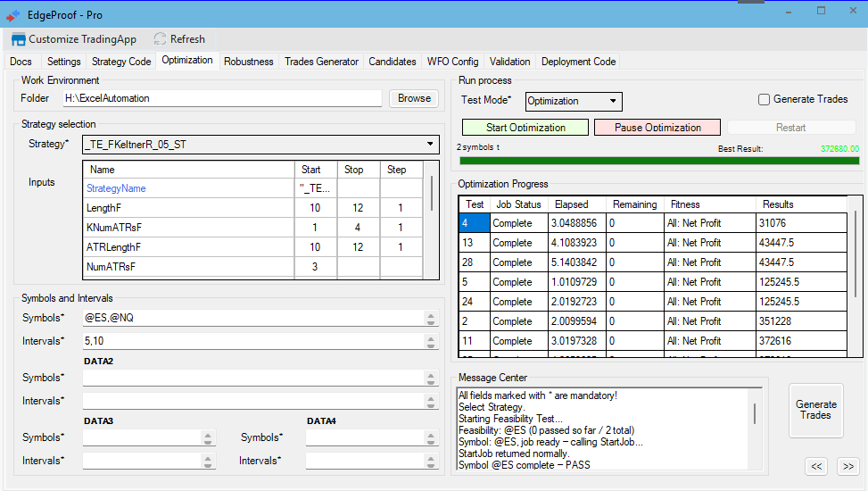Click Start Optimization button

(x=525, y=128)
